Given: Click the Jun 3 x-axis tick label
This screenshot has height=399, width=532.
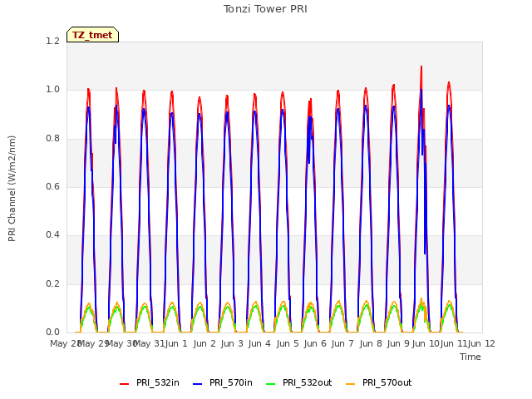Looking at the screenshot, I should 232,343.
